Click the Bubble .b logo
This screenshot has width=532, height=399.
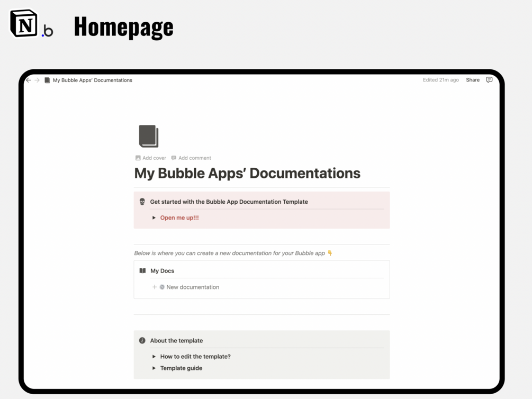coord(48,31)
